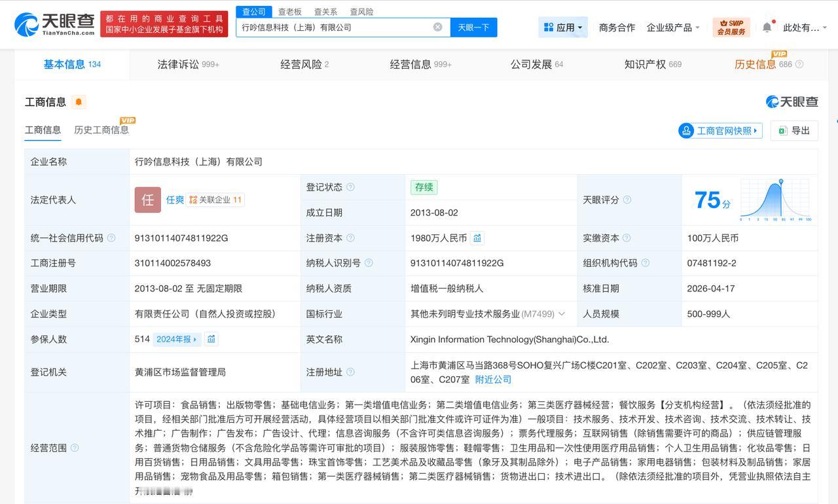Viewport: 838px width, 504px height.
Task: Click the 天眼评分 score curve chart
Action: [776, 200]
